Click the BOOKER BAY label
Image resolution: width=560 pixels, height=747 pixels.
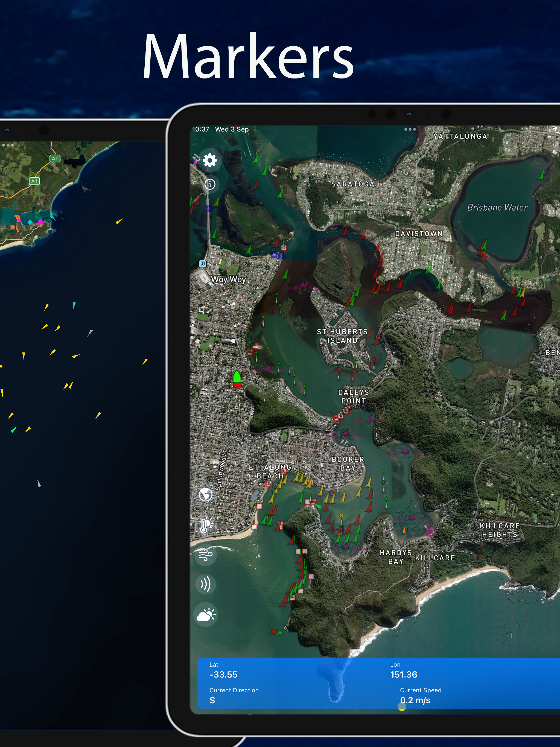[348, 464]
